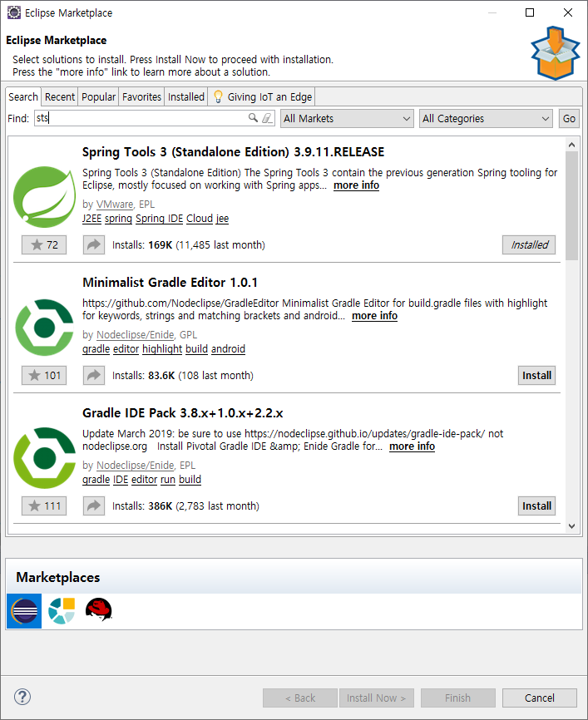Click the Gradle IDE Pack logo
Viewport: 588px width, 720px height.
(44, 458)
